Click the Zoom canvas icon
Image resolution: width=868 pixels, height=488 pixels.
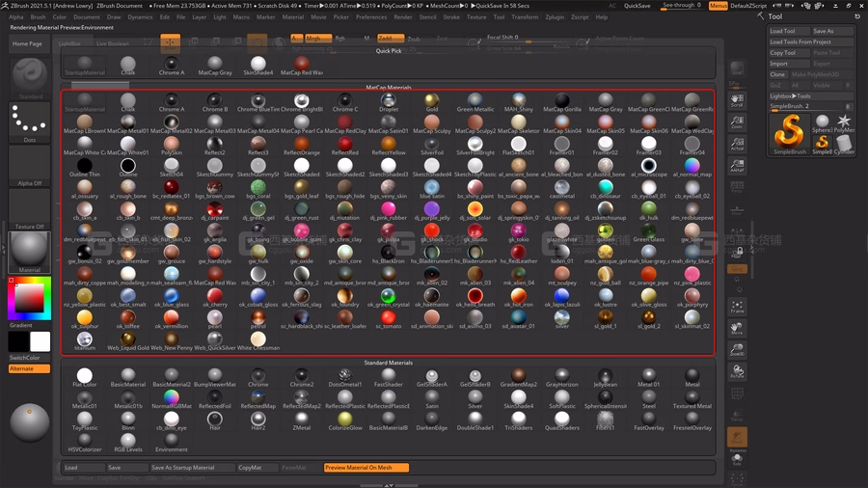[737, 122]
